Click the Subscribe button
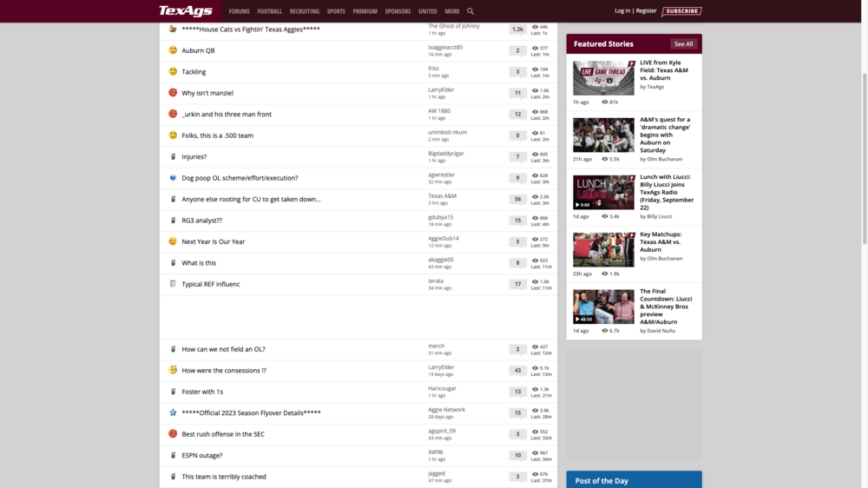This screenshot has width=868, height=488. tap(681, 11)
